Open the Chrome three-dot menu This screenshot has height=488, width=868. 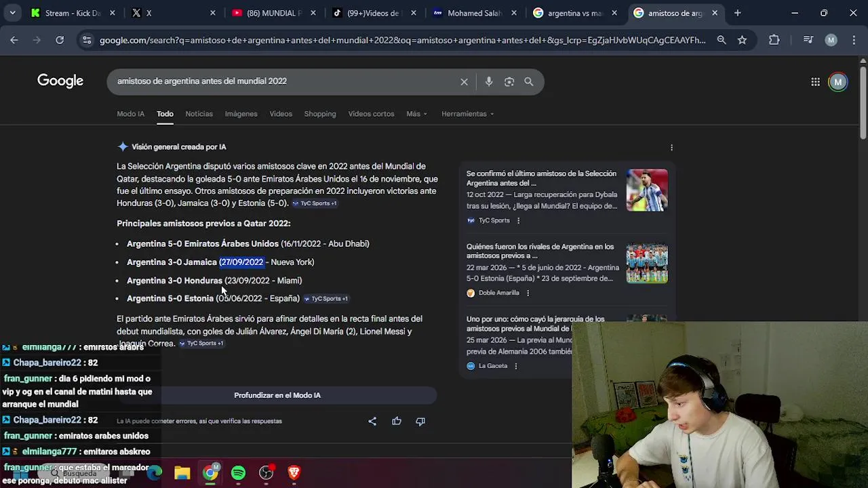point(852,40)
